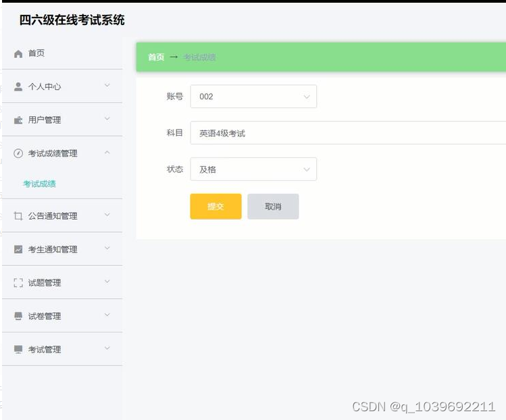Click the crop icon beside 公告通知管理
This screenshot has width=506, height=420.
click(x=18, y=216)
